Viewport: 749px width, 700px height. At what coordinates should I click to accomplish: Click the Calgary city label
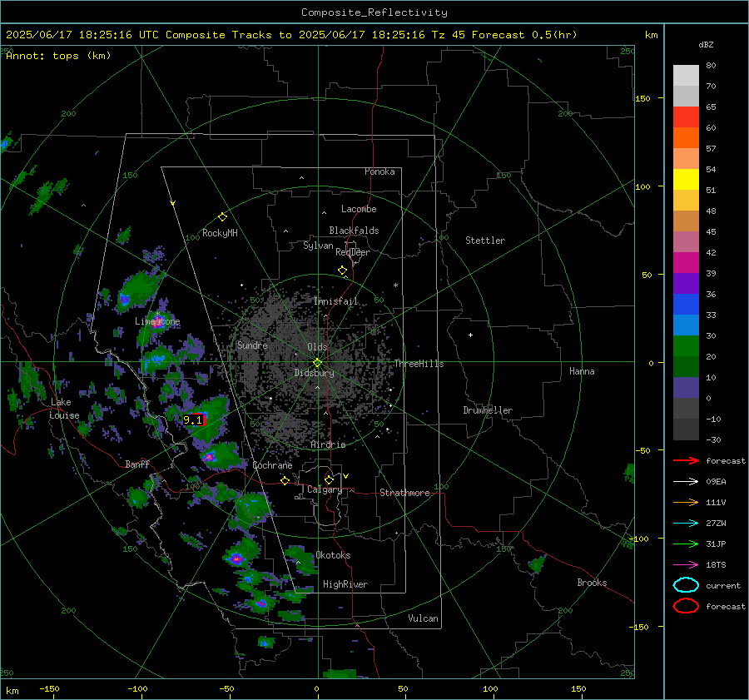pyautogui.click(x=325, y=489)
